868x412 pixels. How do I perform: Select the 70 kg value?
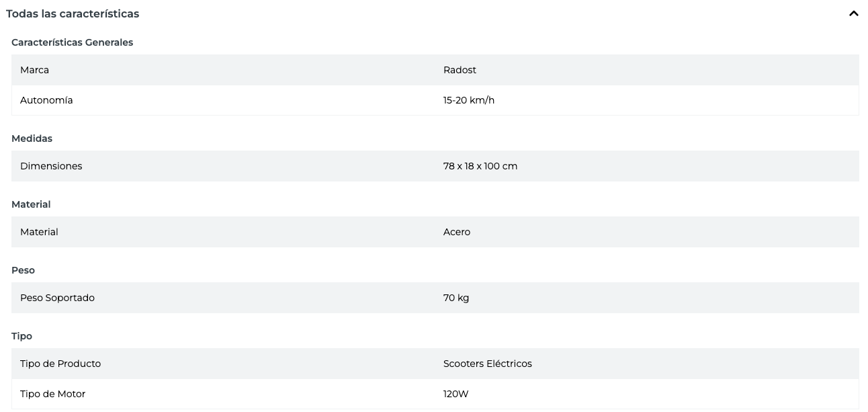pyautogui.click(x=456, y=298)
